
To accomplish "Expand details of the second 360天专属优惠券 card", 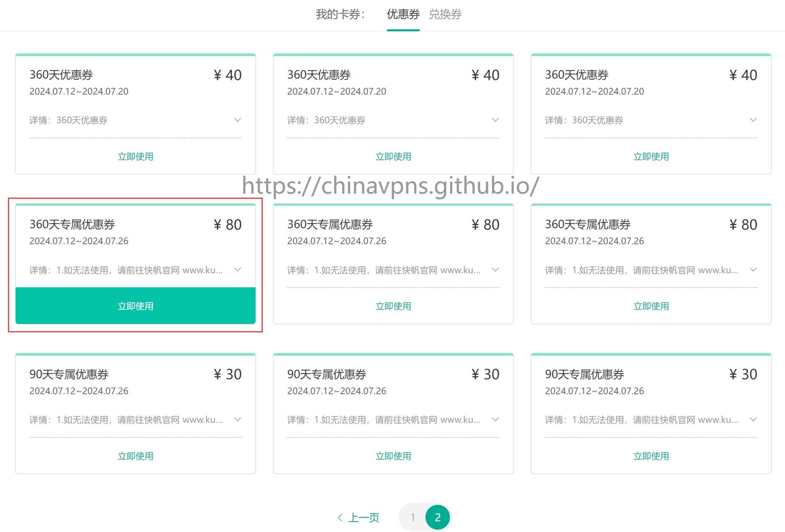I will (495, 270).
